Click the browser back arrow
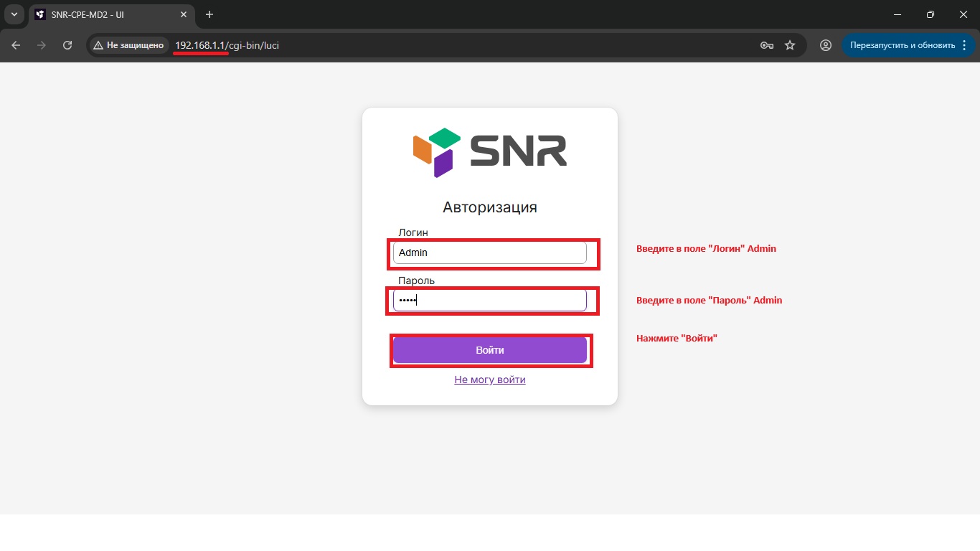The width and height of the screenshot is (980, 551). point(16,45)
